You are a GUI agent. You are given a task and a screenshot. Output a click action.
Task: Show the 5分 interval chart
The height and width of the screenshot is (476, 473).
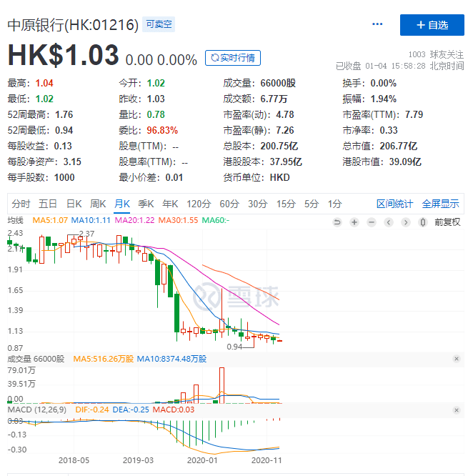click(312, 204)
